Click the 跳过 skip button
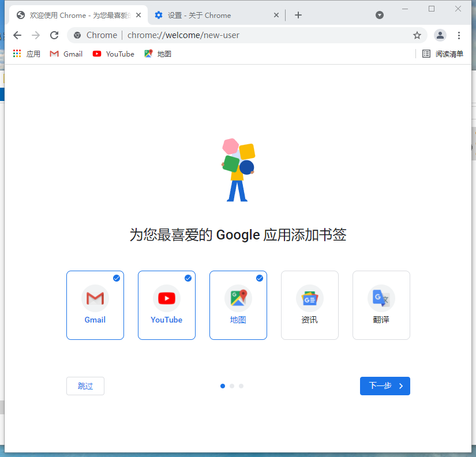Viewport: 476px width, 457px height. 85,386
